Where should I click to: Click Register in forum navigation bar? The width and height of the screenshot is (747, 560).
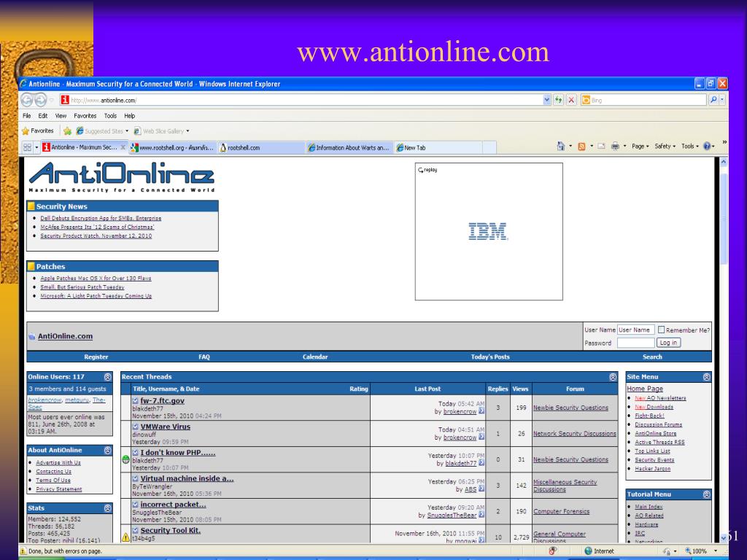click(x=96, y=357)
